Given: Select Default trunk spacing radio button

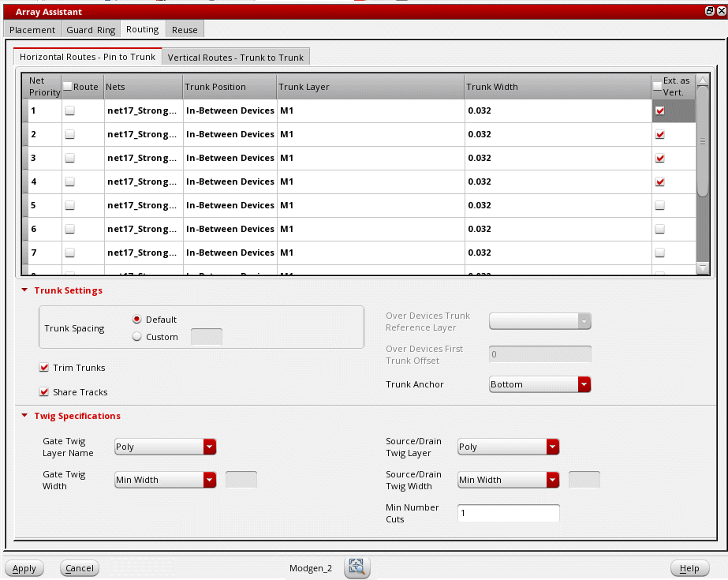Looking at the screenshot, I should coord(137,320).
